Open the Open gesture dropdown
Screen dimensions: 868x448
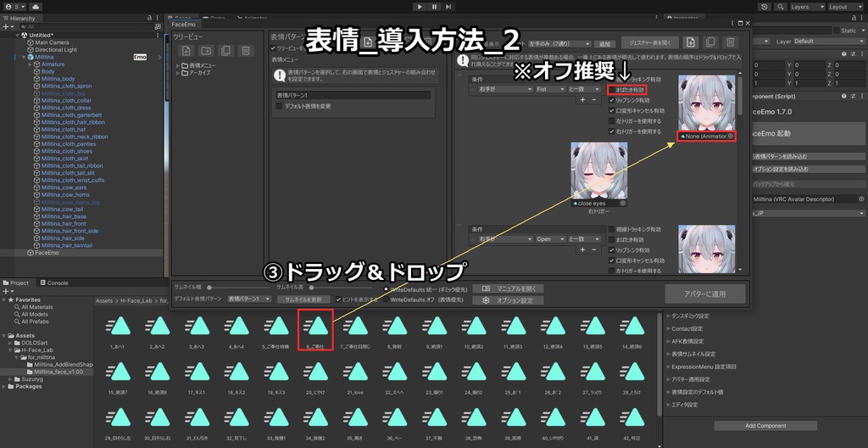[x=550, y=239]
